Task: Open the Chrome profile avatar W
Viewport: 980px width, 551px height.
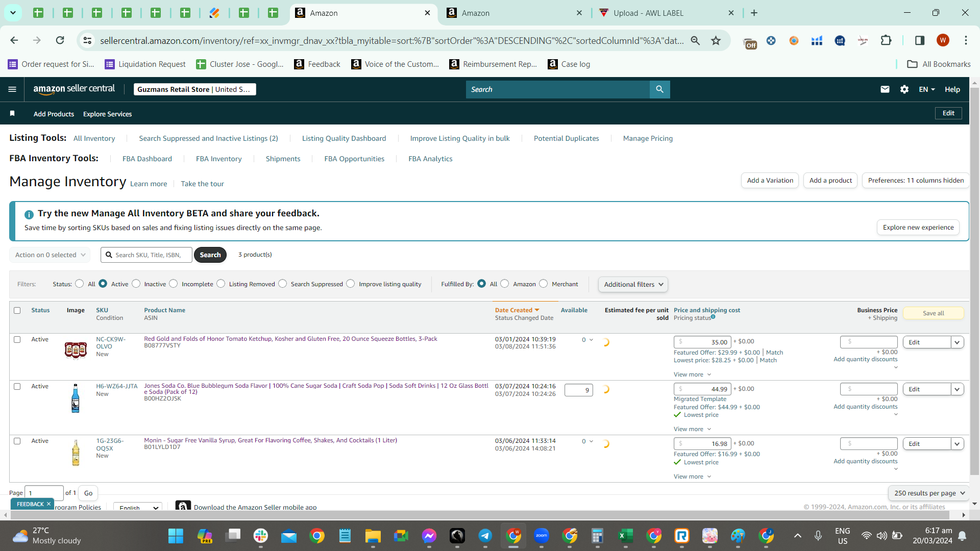Action: [943, 40]
